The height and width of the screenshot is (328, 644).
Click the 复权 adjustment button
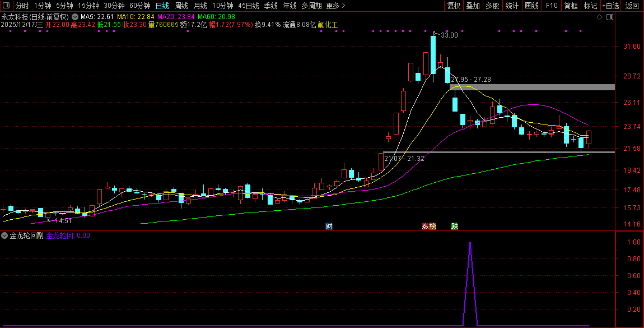point(454,6)
